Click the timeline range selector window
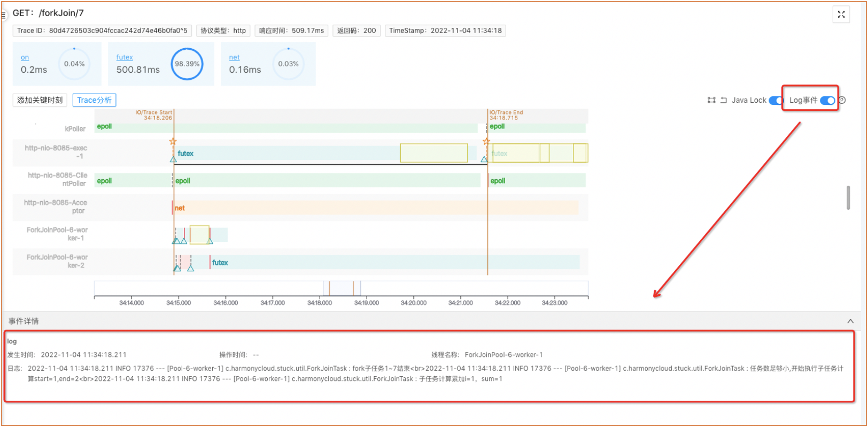 pos(342,288)
